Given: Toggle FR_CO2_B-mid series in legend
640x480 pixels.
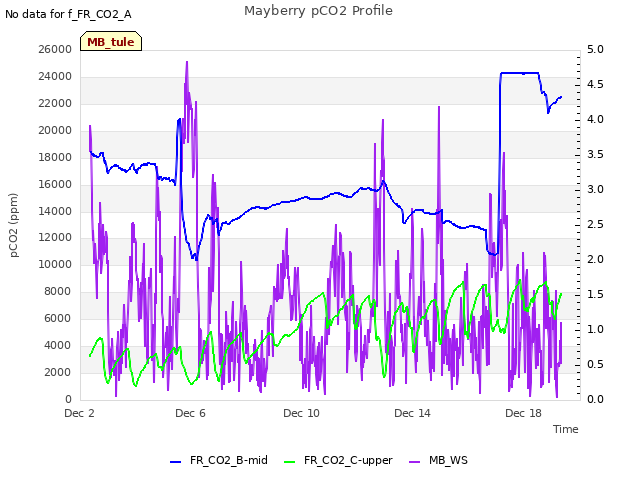Looking at the screenshot, I should [x=228, y=460].
